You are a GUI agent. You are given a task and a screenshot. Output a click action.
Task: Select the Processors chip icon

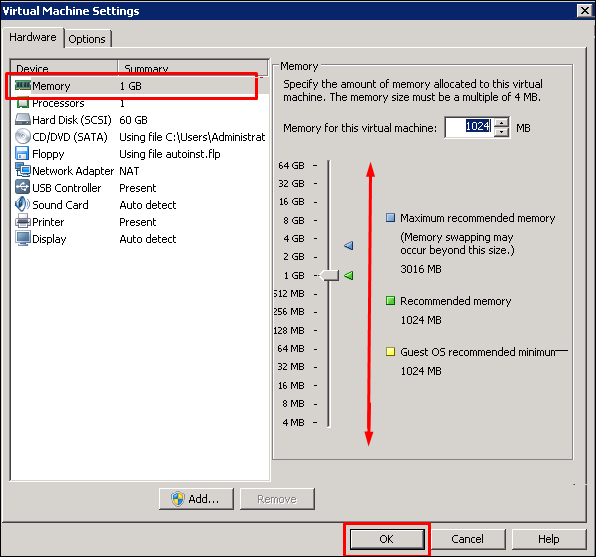point(23,103)
